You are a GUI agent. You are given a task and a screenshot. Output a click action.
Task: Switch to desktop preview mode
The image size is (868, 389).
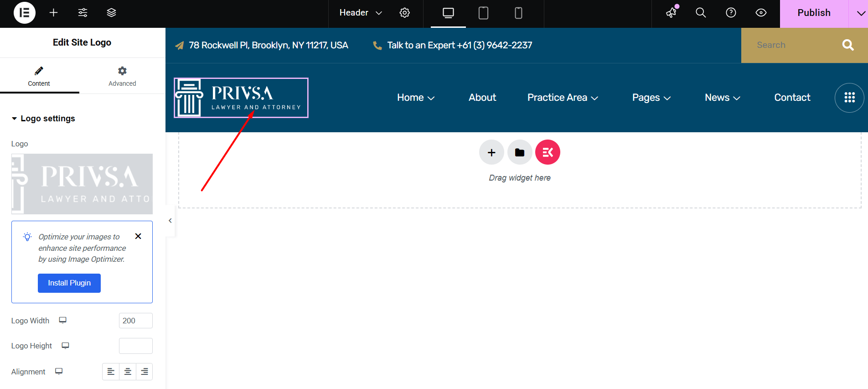(448, 13)
